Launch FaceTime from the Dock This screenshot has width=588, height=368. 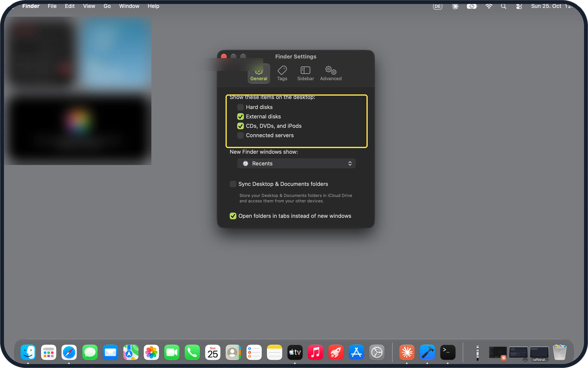172,352
